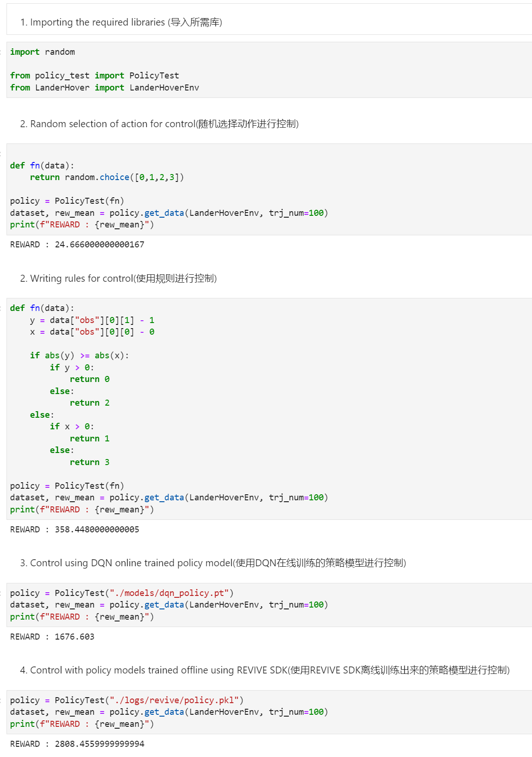Click line with './models/dqn_policy.pt' path
Viewport: 532px width, 757px height.
pos(122,593)
